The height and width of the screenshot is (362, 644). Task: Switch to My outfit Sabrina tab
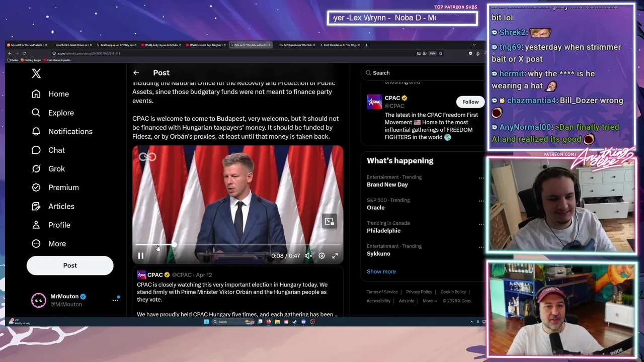pos(28,45)
